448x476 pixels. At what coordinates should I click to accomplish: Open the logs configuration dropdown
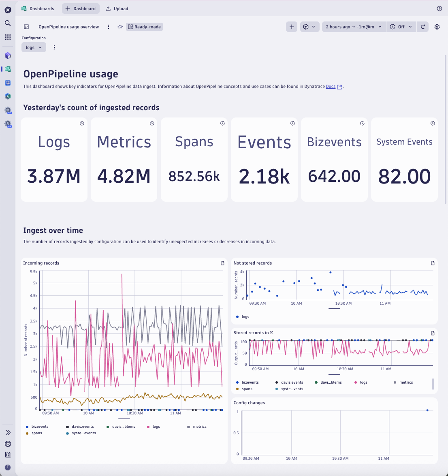34,47
